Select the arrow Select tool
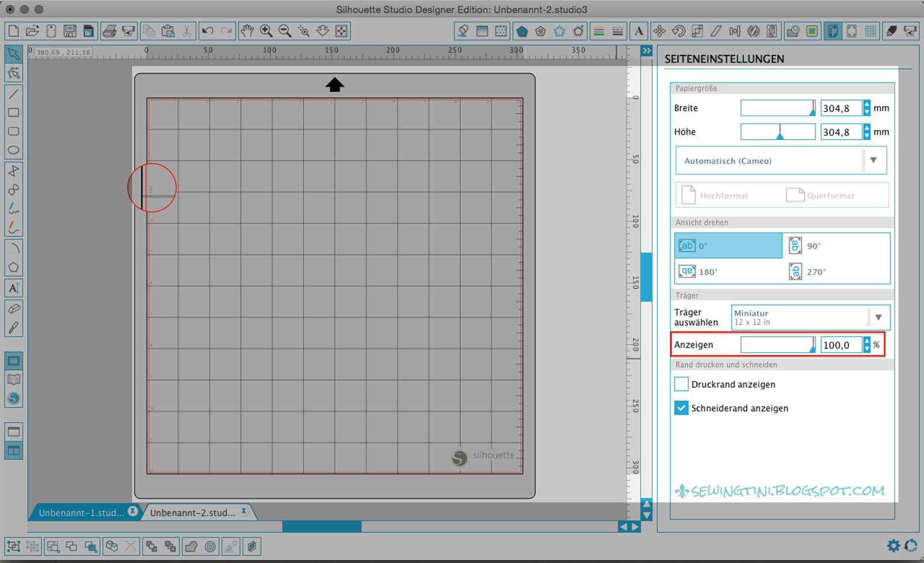924x563 pixels. coord(14,54)
